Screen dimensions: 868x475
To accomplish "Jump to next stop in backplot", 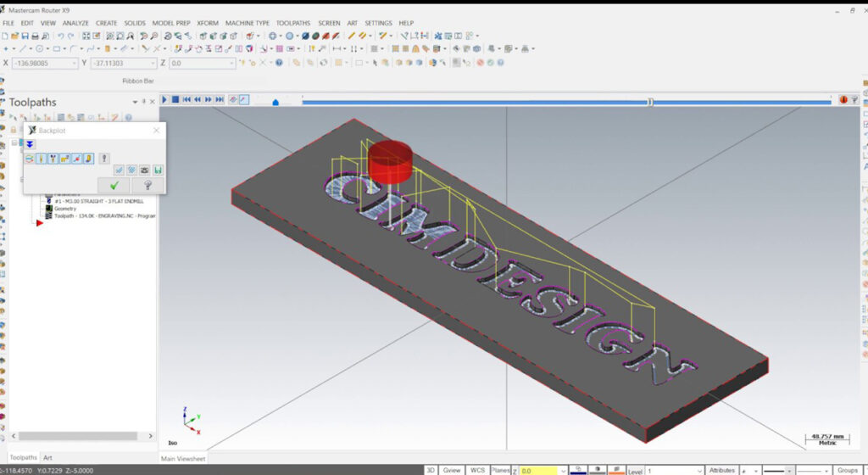I will coord(220,99).
